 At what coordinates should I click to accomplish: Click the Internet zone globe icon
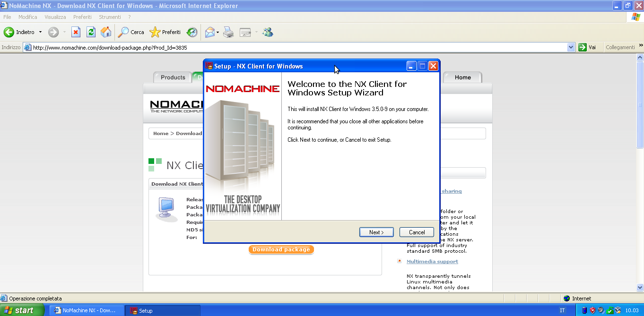(567, 299)
